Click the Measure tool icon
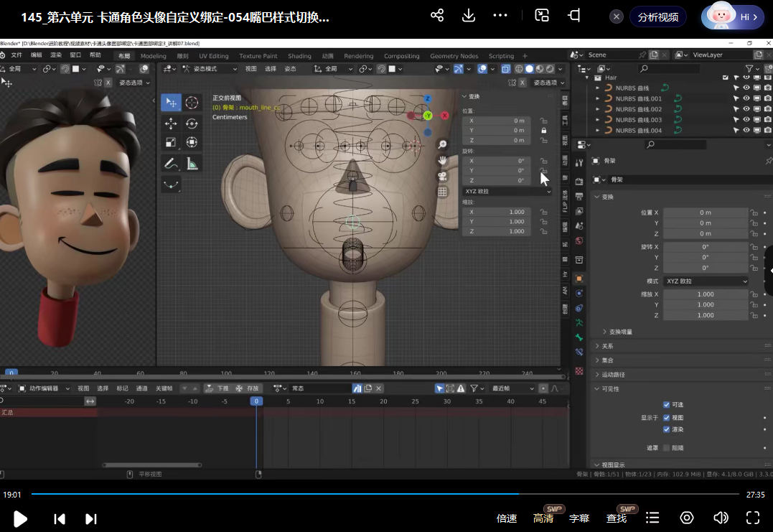Screen dimensions: 773x532 192,164
